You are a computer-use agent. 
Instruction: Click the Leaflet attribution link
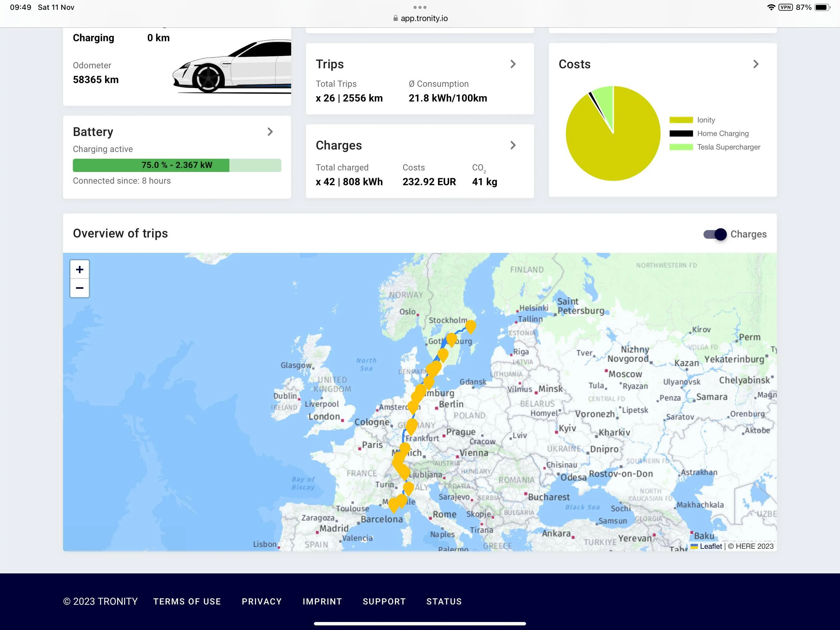pos(711,546)
